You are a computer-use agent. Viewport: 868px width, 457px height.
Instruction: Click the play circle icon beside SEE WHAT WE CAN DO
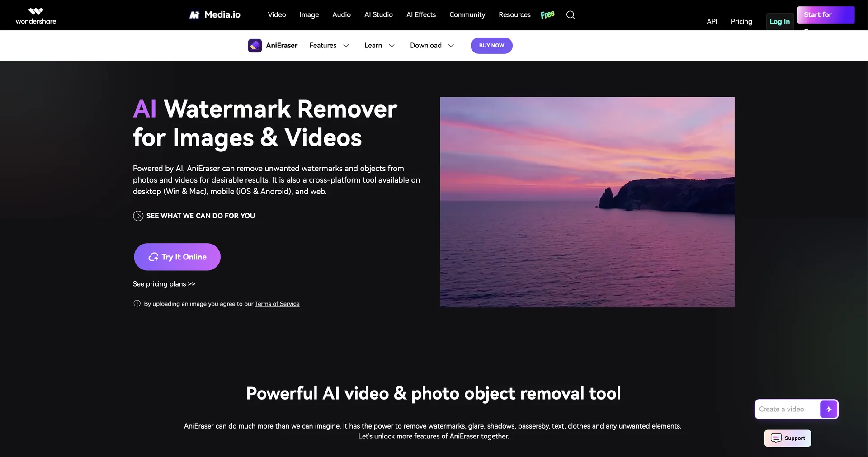(138, 216)
